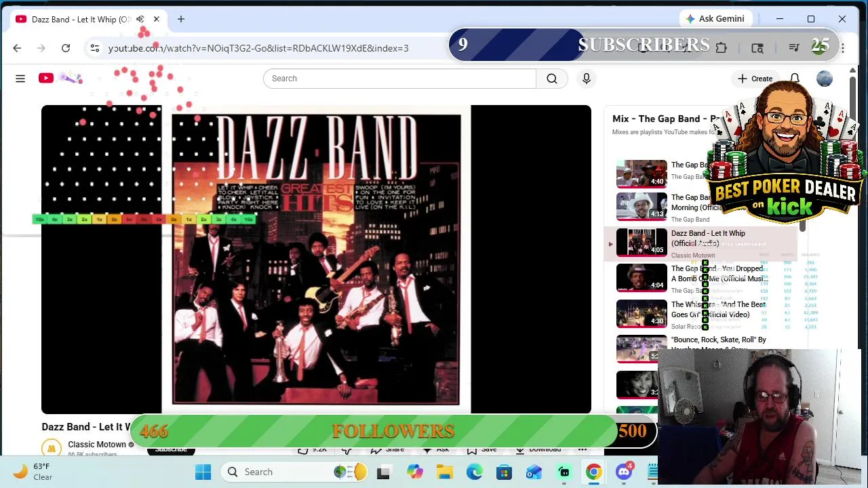Click the Dazz Band Greatest Hits video player
This screenshot has width=868, height=488.
coord(316,259)
